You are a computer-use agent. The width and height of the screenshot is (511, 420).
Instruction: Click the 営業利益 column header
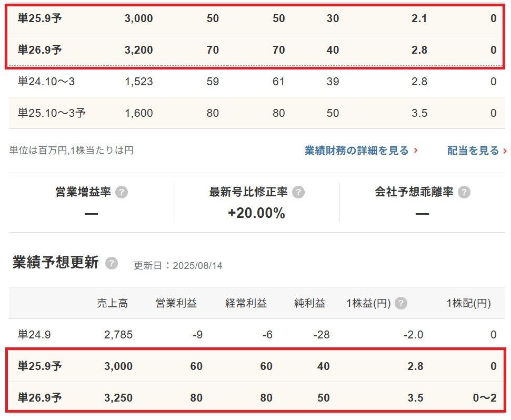click(176, 303)
